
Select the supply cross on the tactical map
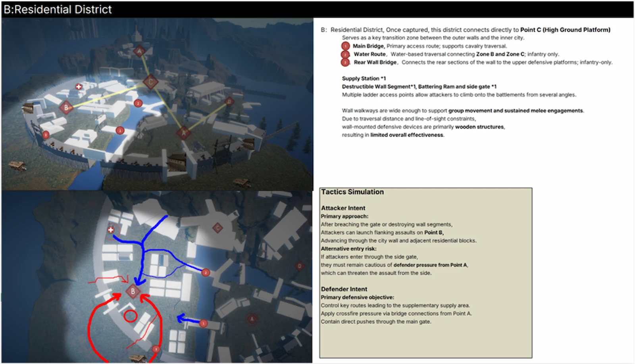pos(111,230)
